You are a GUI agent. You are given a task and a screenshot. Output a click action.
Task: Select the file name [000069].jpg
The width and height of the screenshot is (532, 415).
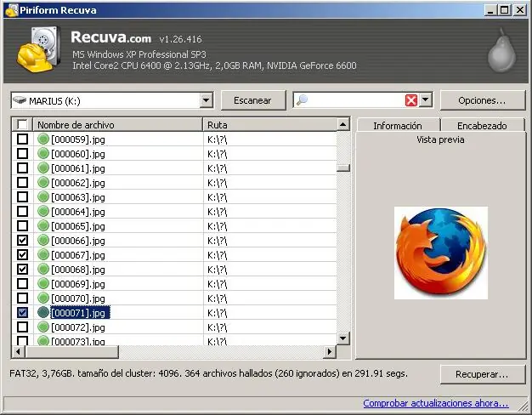pos(78,283)
